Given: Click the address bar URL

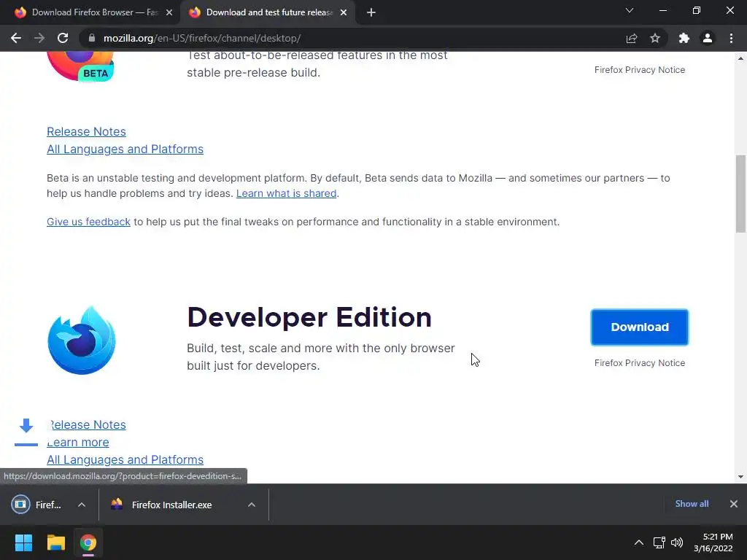Looking at the screenshot, I should click(202, 38).
